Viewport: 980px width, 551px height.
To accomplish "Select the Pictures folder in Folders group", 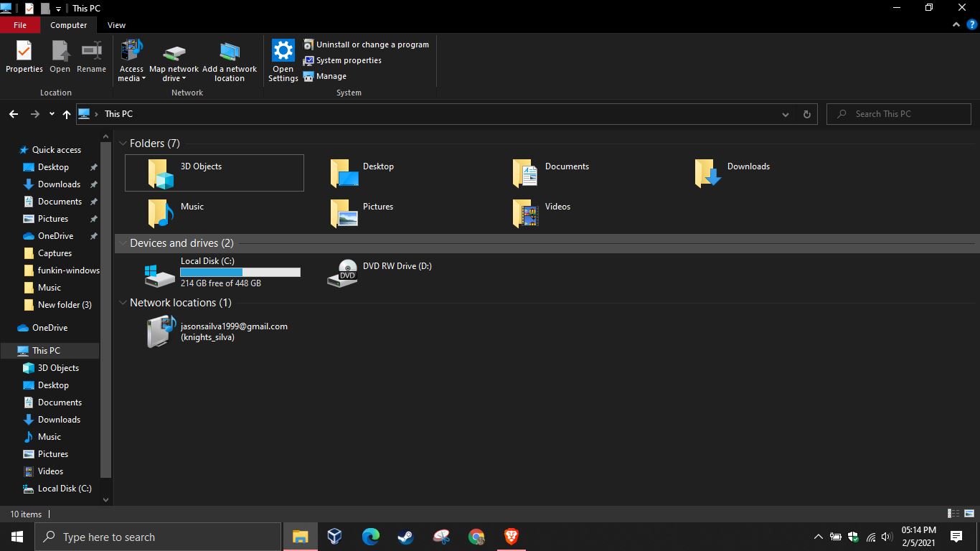I will (x=362, y=213).
